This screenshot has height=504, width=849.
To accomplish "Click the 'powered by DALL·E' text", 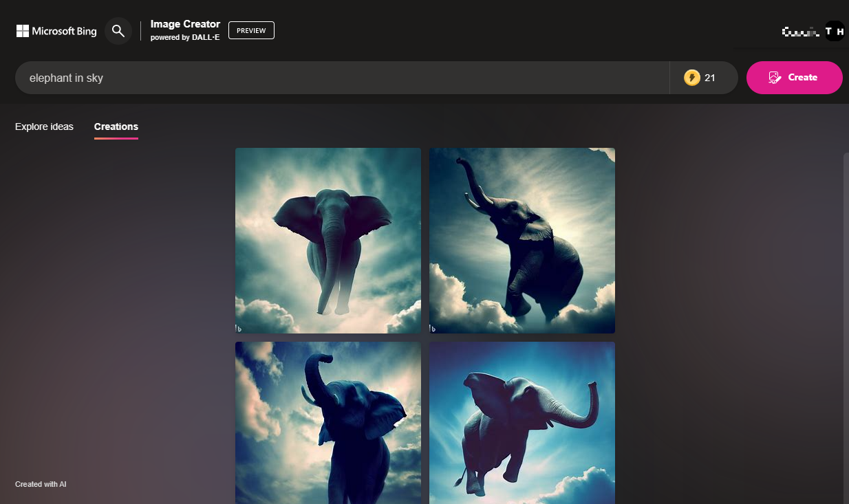I will tap(185, 38).
